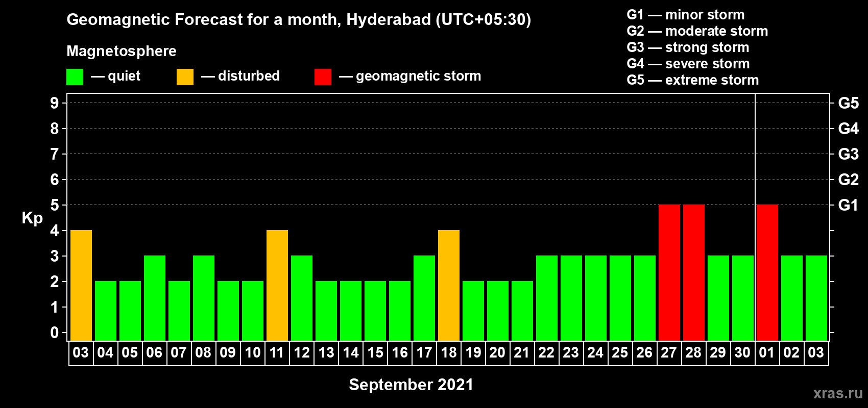Click the green bar for October 03
This screenshot has width=868, height=408.
click(x=816, y=298)
